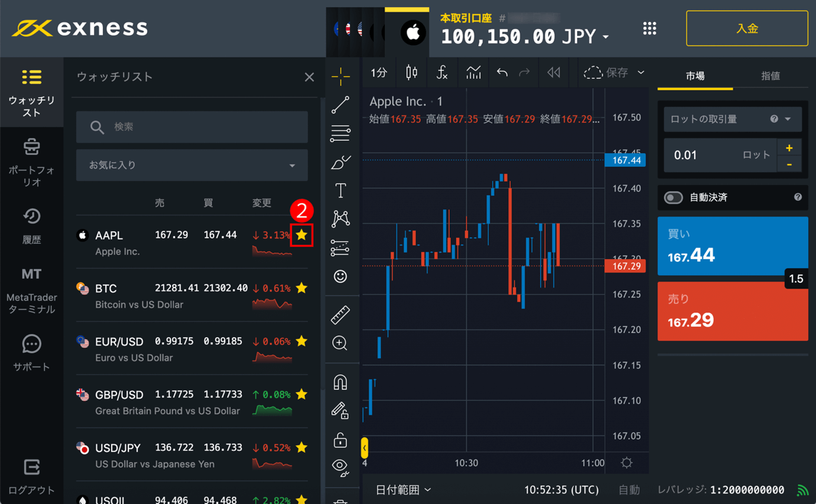Click the undo arrow in chart toolbar
Viewport: 816px width, 504px height.
pos(502,73)
